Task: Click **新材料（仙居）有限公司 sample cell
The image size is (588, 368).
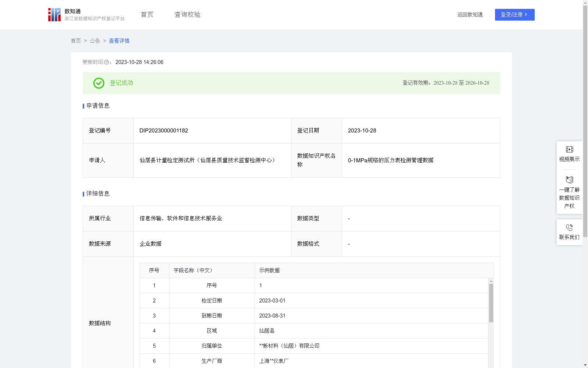Action: click(372, 346)
